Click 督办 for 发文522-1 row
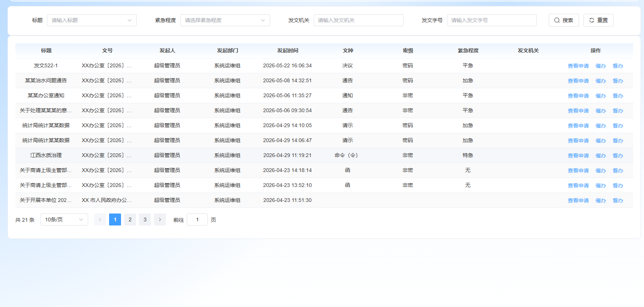 point(618,66)
